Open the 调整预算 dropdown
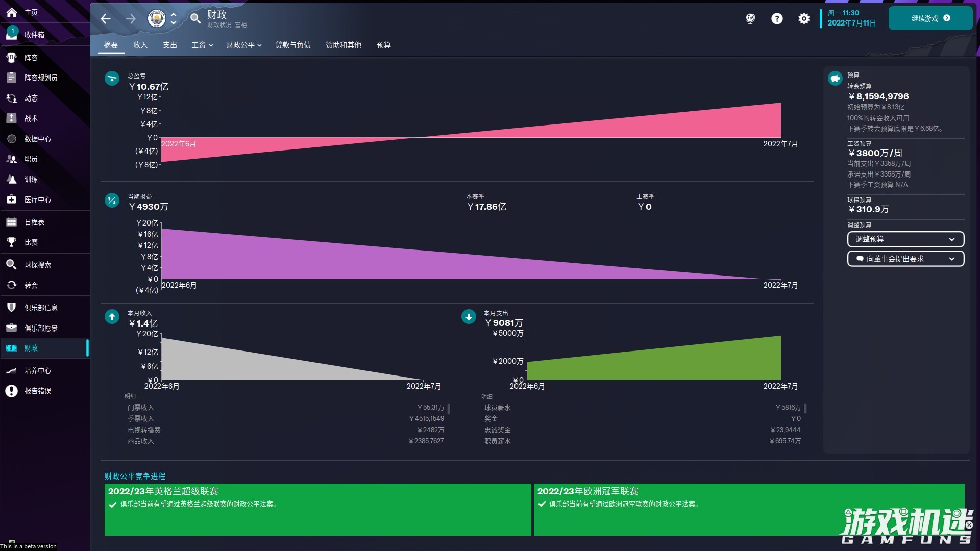The image size is (980, 551). coord(905,239)
